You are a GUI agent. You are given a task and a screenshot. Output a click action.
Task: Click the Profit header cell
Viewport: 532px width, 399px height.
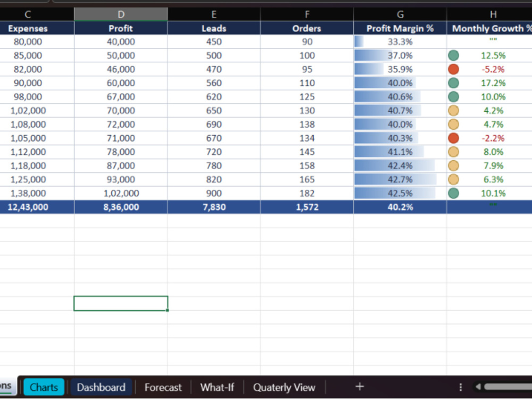pyautogui.click(x=121, y=28)
